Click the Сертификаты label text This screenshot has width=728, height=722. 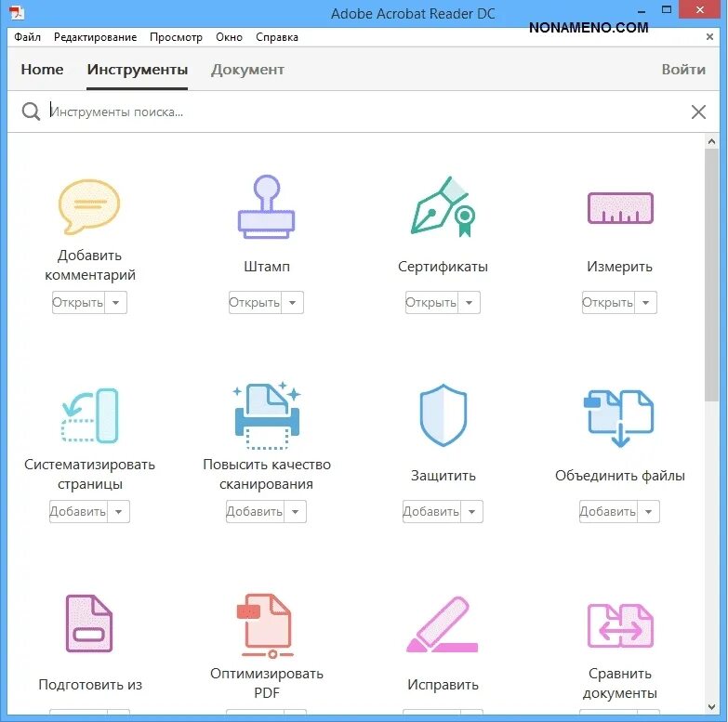pos(443,267)
